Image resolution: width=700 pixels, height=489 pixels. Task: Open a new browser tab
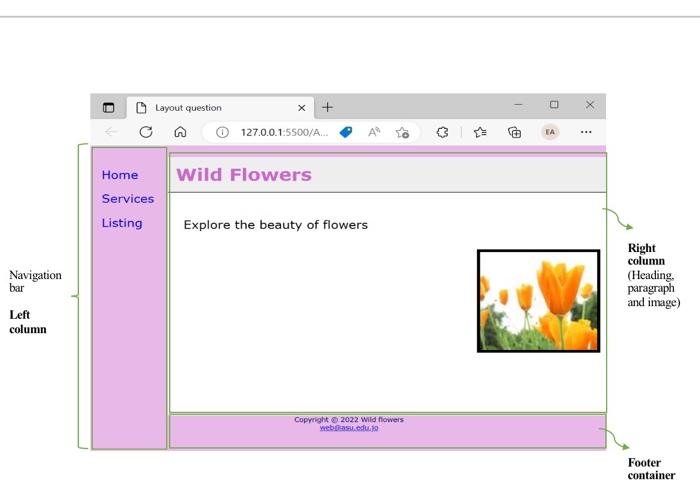pos(328,107)
